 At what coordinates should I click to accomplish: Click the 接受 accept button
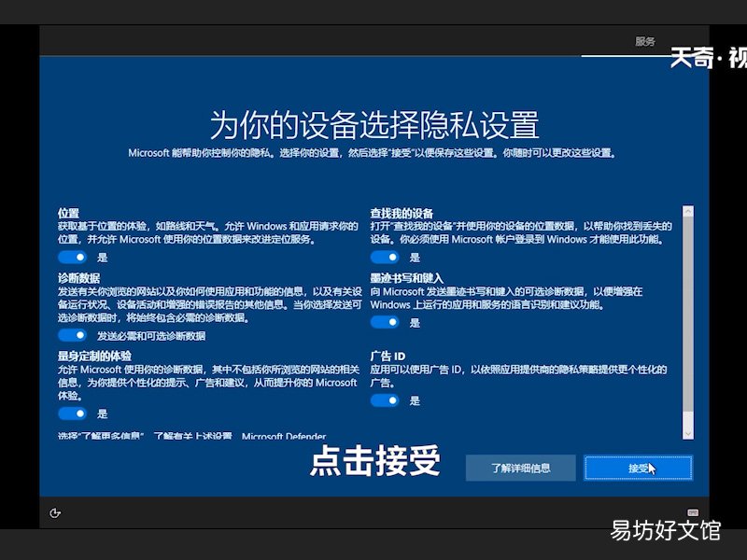(639, 468)
